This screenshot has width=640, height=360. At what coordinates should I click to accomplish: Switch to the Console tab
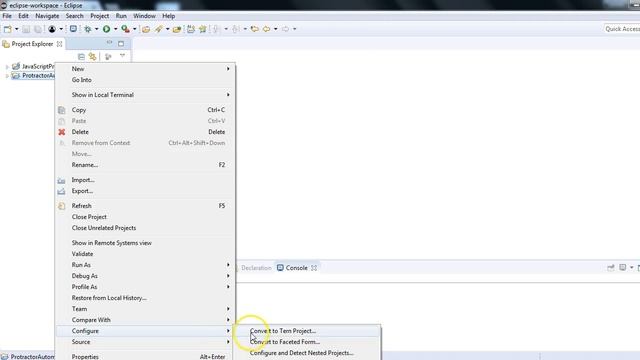pyautogui.click(x=296, y=268)
